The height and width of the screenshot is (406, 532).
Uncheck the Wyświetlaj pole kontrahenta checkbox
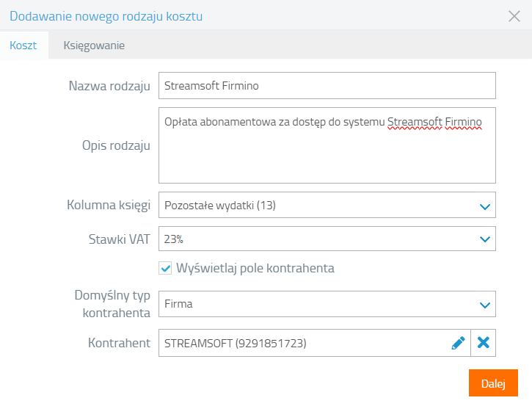click(165, 268)
